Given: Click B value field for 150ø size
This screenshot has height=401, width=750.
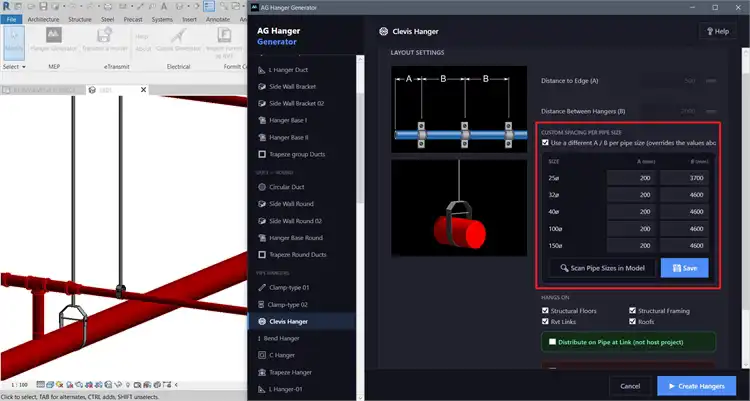Looking at the screenshot, I should coord(684,245).
